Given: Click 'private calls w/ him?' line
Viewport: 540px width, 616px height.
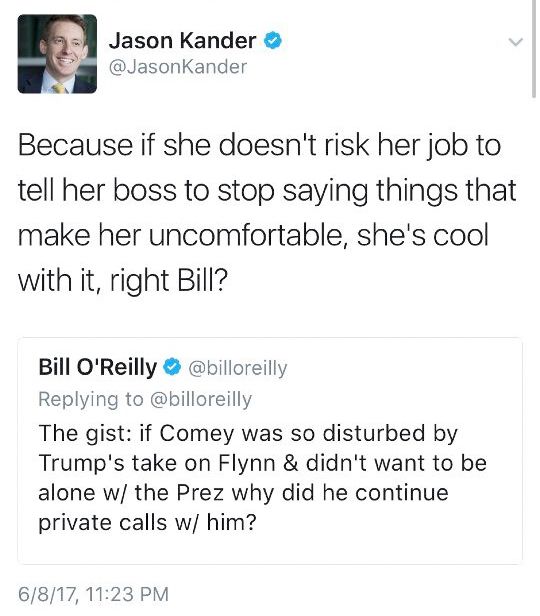Looking at the screenshot, I should coord(147,523).
